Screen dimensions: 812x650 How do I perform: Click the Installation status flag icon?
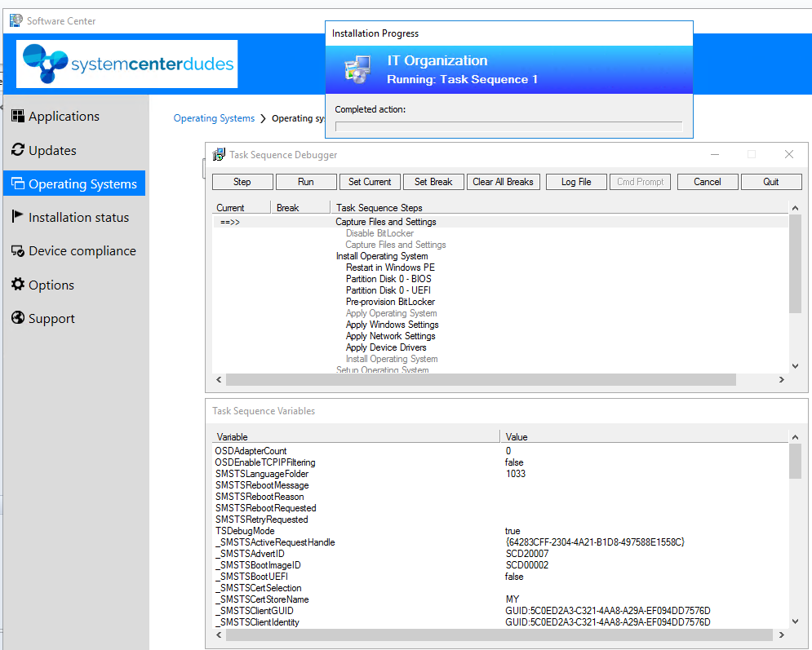[x=17, y=216]
